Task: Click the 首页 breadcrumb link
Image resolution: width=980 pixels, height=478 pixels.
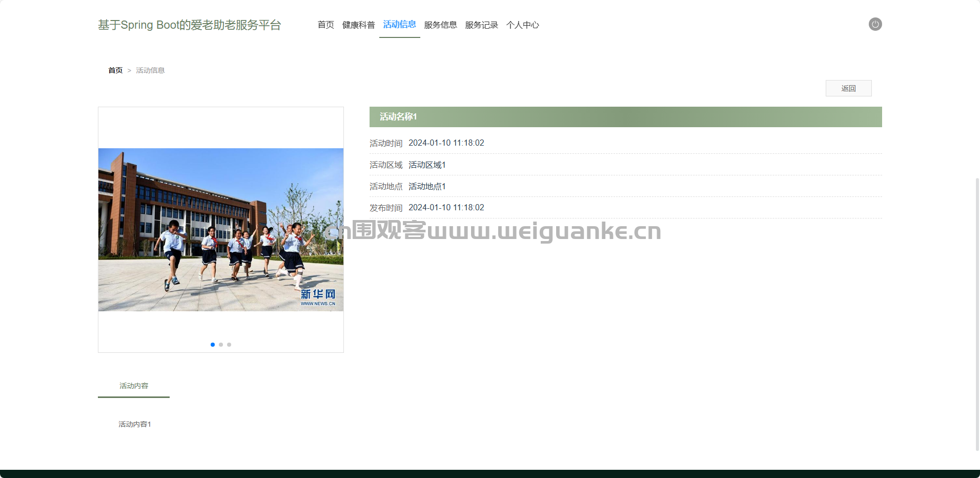Action: tap(115, 70)
